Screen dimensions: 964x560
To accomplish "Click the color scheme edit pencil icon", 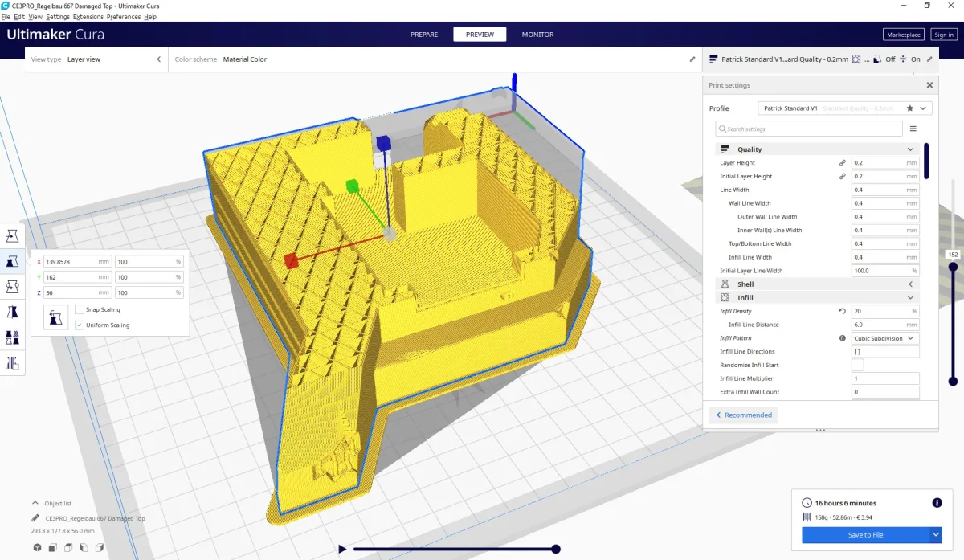I will (x=692, y=59).
